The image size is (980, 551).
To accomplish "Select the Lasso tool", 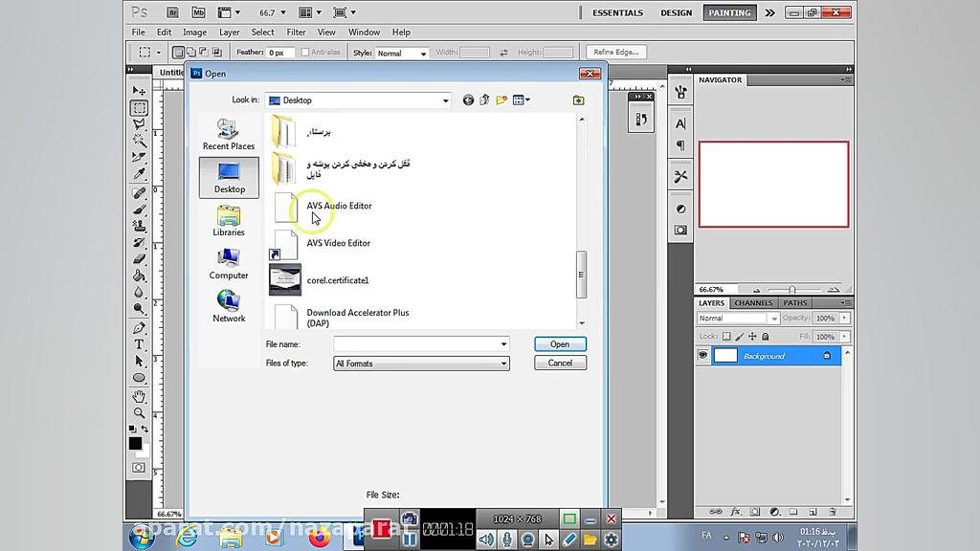I will point(139,123).
